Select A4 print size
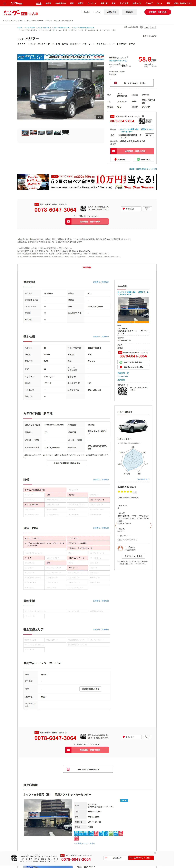This screenshot has height=868, width=196. coord(147,27)
